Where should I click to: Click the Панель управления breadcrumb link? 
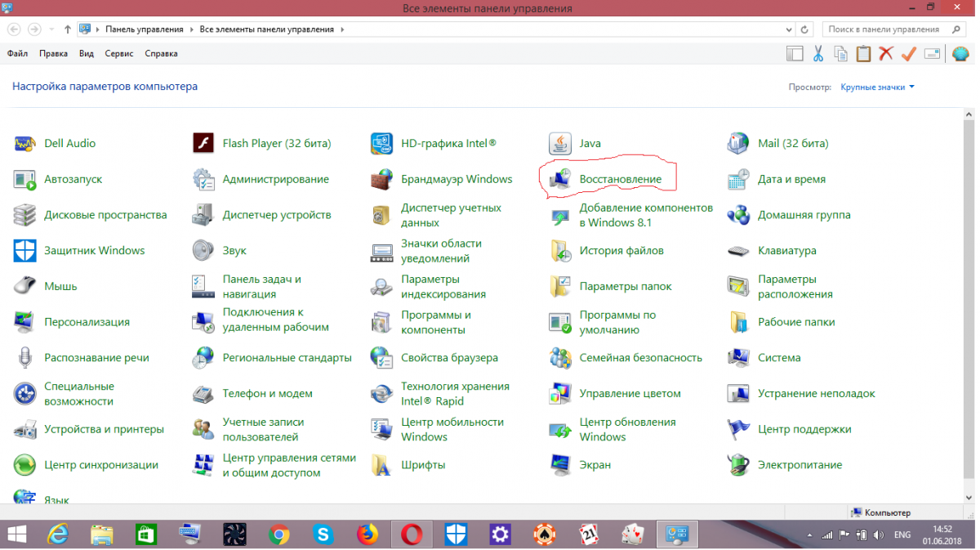pos(144,29)
